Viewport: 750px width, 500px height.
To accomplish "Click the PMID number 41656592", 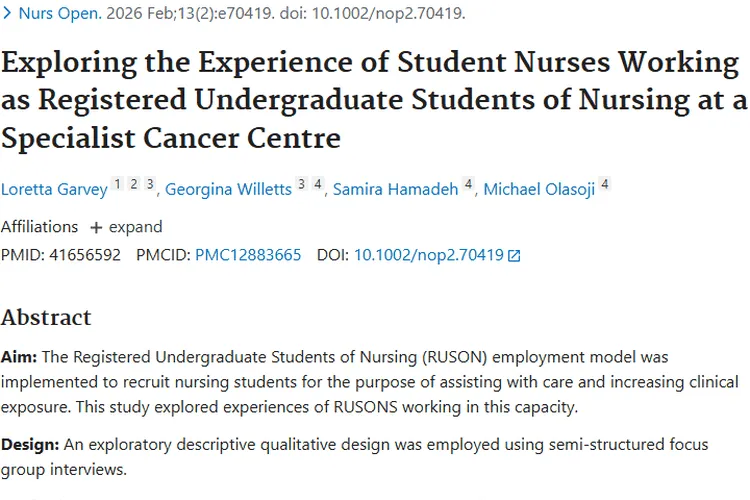I will tap(83, 255).
